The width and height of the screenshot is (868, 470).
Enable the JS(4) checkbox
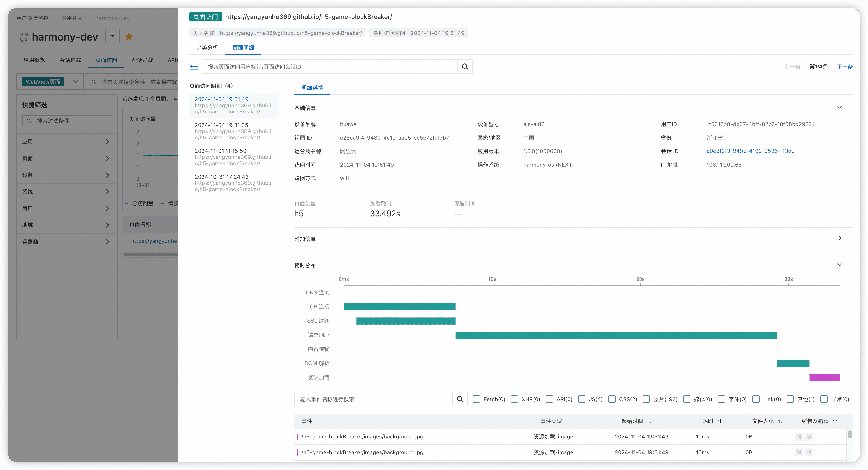click(582, 399)
